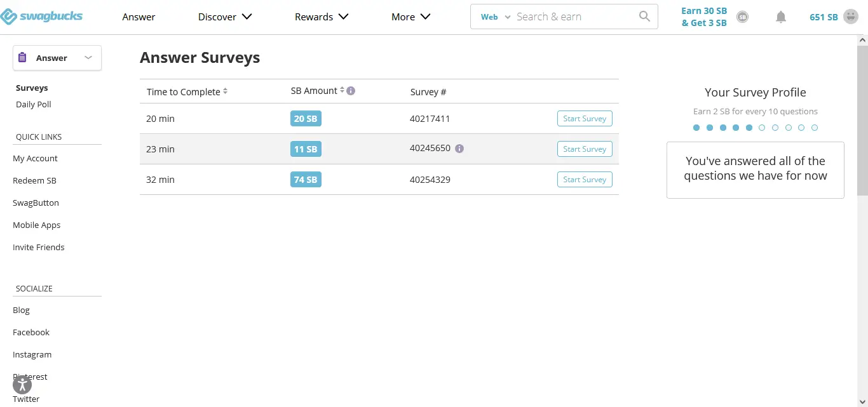Click the info icon beside survey 40245650
This screenshot has height=407, width=868.
[x=459, y=148]
